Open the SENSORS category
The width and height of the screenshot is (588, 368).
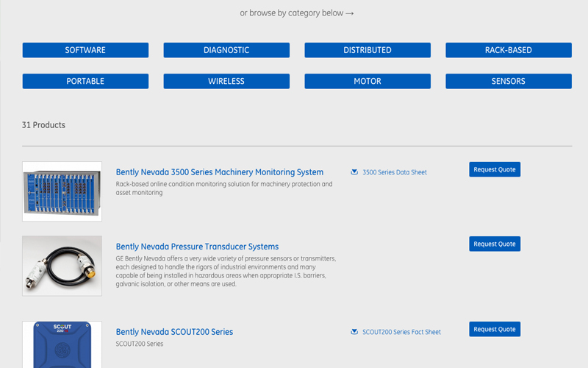[x=509, y=81]
